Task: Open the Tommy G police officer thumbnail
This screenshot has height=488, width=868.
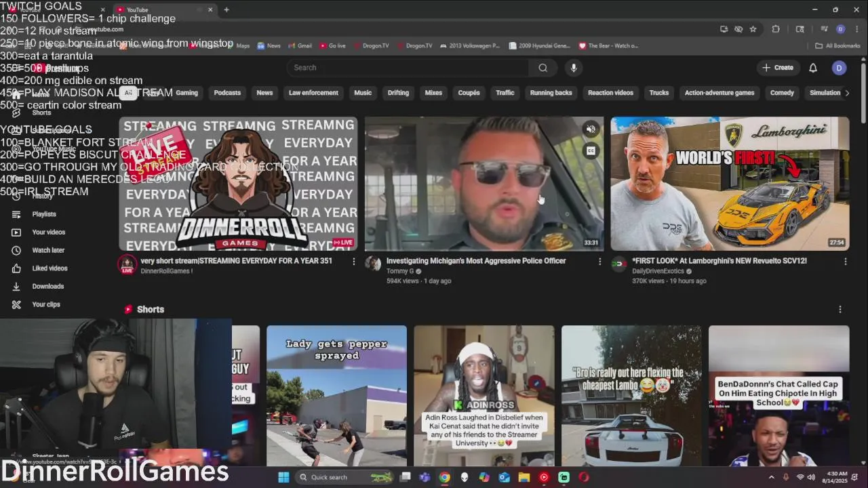Action: 484,184
